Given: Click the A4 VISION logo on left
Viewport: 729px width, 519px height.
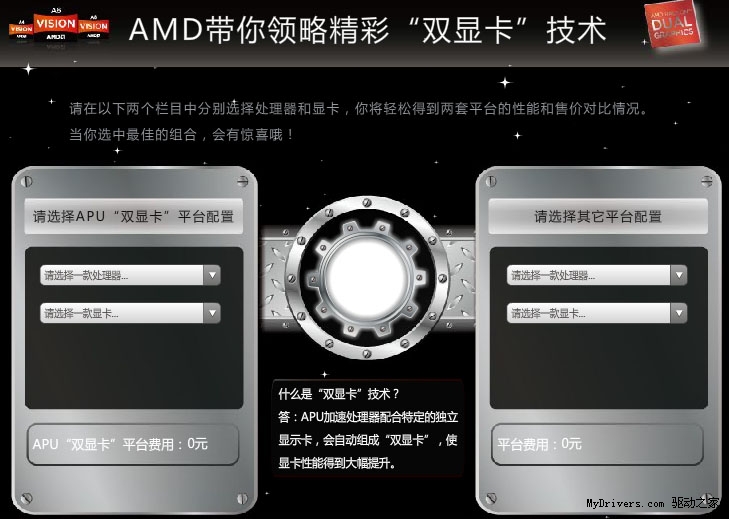Looking at the screenshot, I should point(21,29).
